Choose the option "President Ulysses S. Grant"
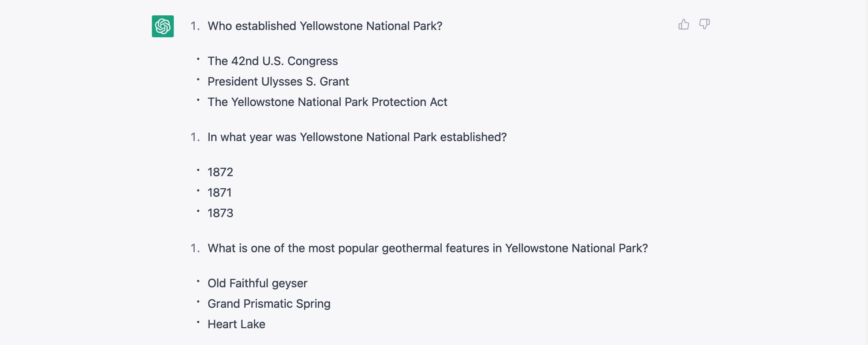868x345 pixels. tap(278, 81)
